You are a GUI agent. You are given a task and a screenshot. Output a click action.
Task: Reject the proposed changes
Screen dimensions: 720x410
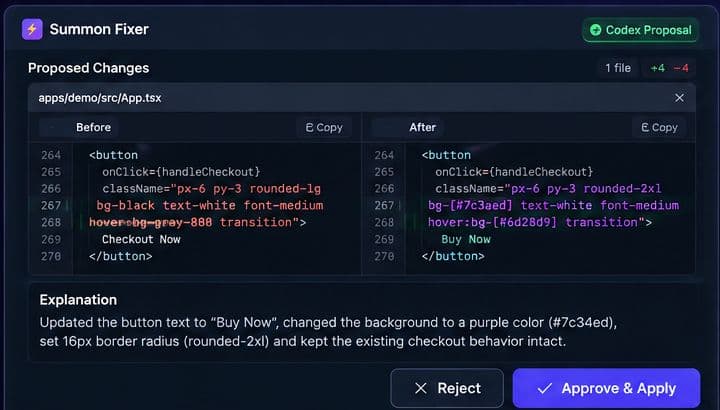point(447,388)
